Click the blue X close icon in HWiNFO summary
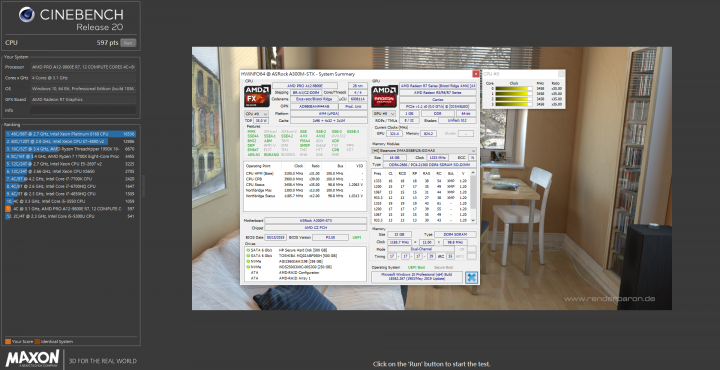 point(471,277)
